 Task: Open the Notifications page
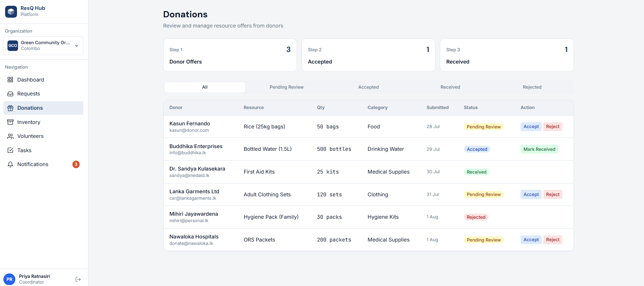coord(43,164)
